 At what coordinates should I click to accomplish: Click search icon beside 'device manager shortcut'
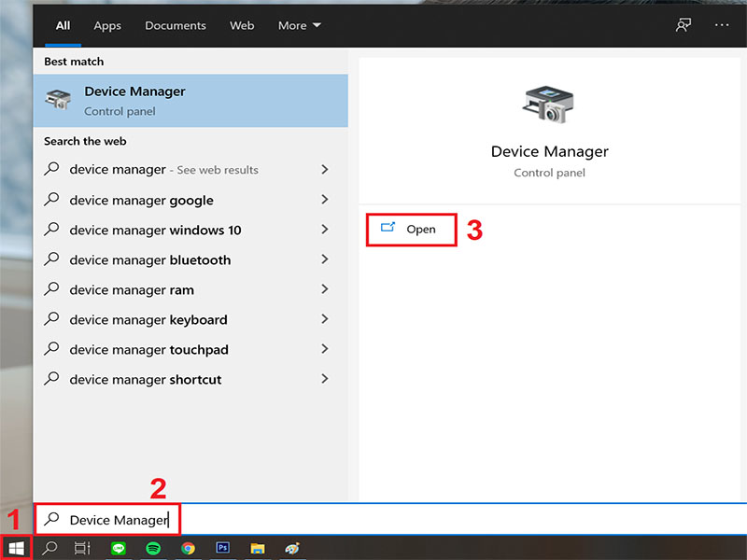[x=51, y=379]
